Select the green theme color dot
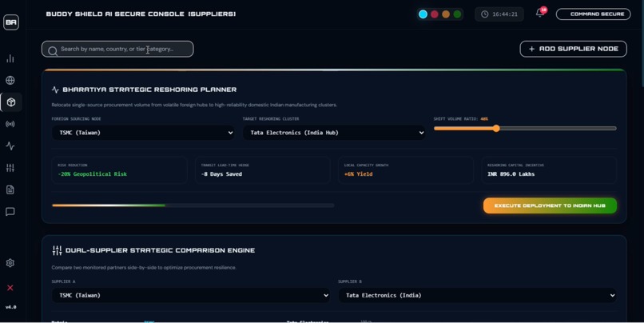The width and height of the screenshot is (644, 323). [457, 14]
